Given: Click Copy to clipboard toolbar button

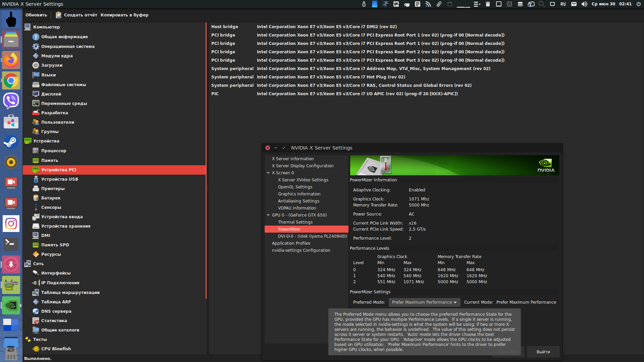Looking at the screenshot, I should click(x=124, y=15).
